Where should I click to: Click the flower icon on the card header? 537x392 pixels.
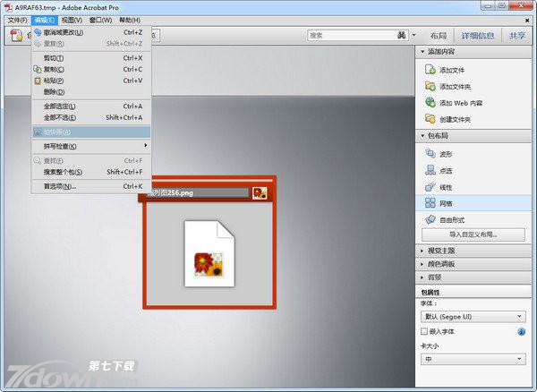260,193
